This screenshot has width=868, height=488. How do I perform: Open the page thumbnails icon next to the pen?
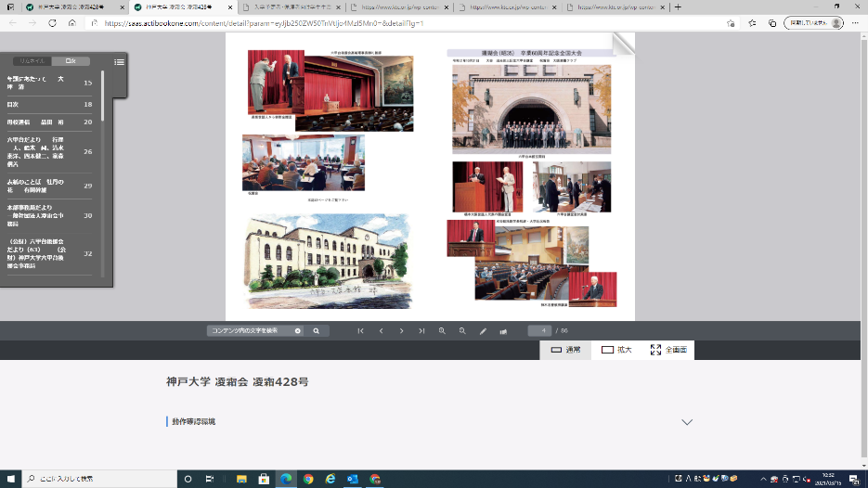(503, 331)
